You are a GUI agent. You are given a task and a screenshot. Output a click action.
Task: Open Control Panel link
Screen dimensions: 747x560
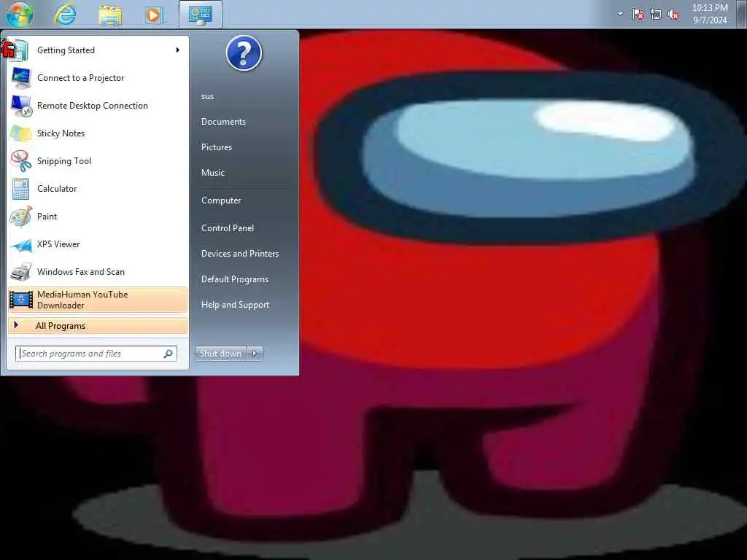[228, 228]
